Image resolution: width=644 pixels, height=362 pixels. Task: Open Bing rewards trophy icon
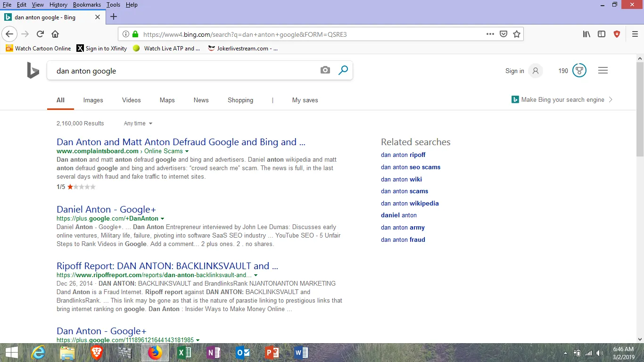(579, 71)
